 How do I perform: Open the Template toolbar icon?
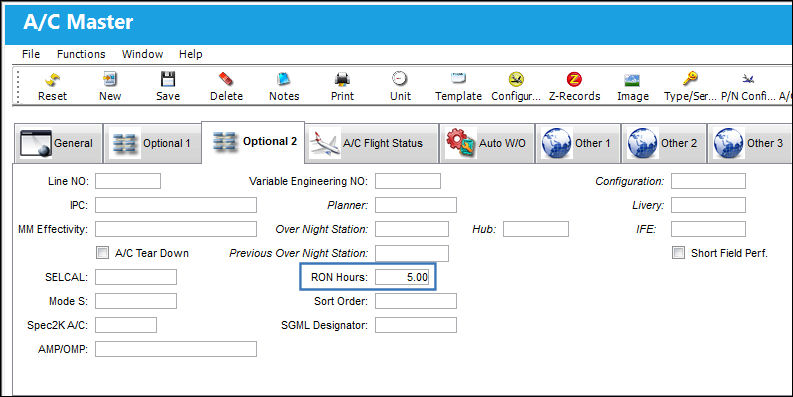click(x=458, y=79)
